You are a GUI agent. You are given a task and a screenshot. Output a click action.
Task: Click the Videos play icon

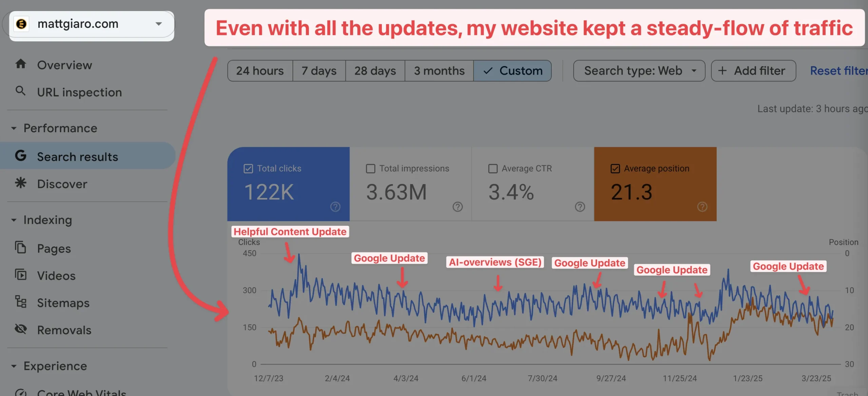click(21, 274)
